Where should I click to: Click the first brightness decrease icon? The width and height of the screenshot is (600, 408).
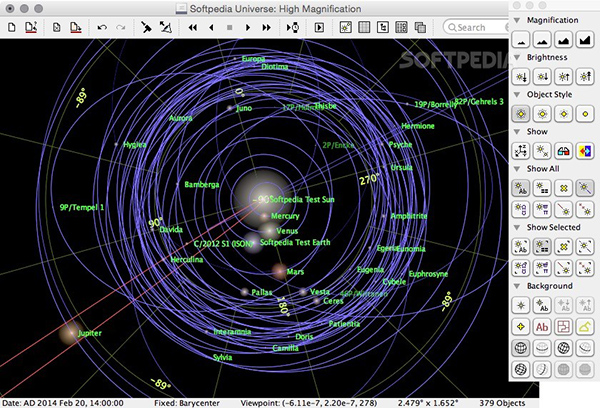click(520, 77)
